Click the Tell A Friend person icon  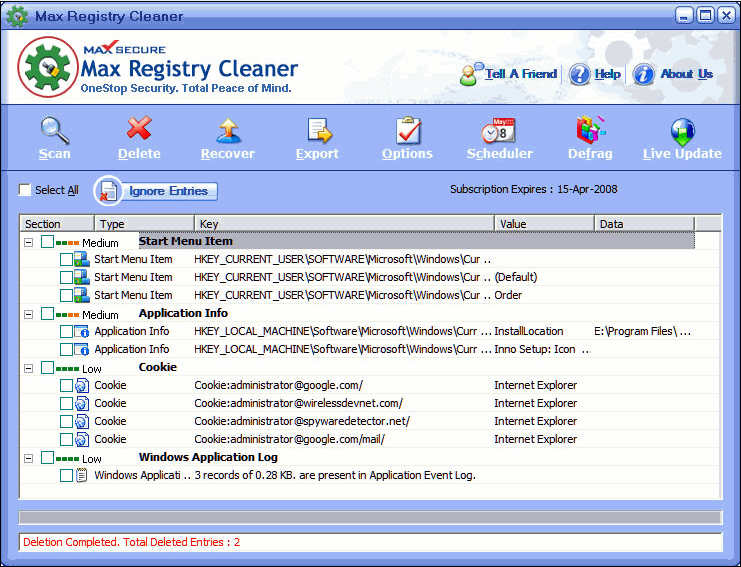point(471,74)
